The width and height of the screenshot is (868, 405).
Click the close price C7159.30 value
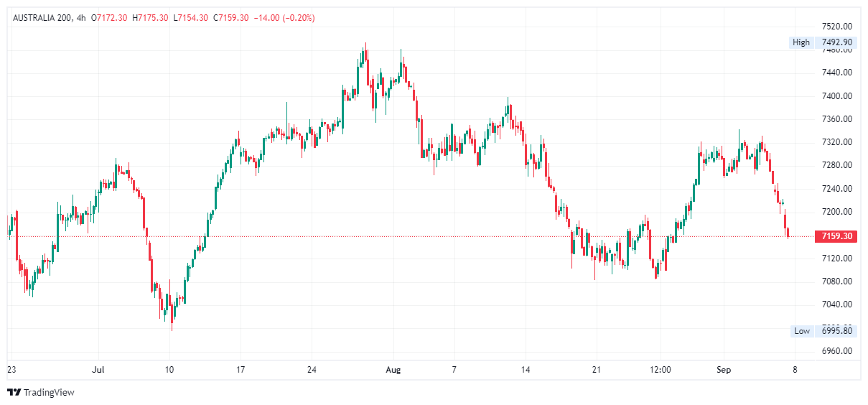[230, 17]
